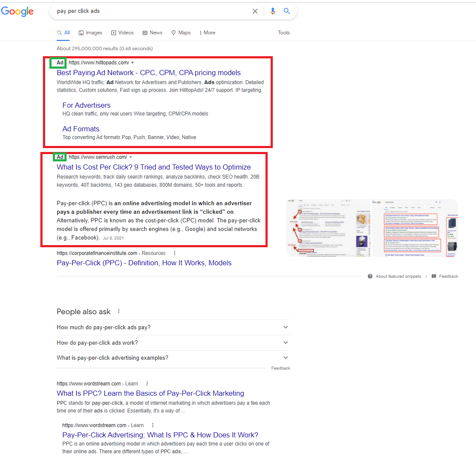
Task: Switch to the Maps tab
Action: click(181, 33)
